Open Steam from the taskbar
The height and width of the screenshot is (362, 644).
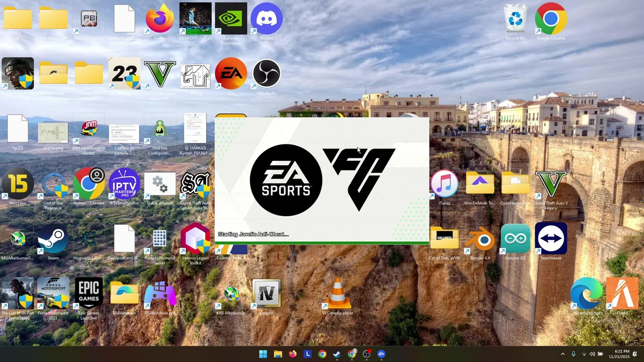point(337,354)
